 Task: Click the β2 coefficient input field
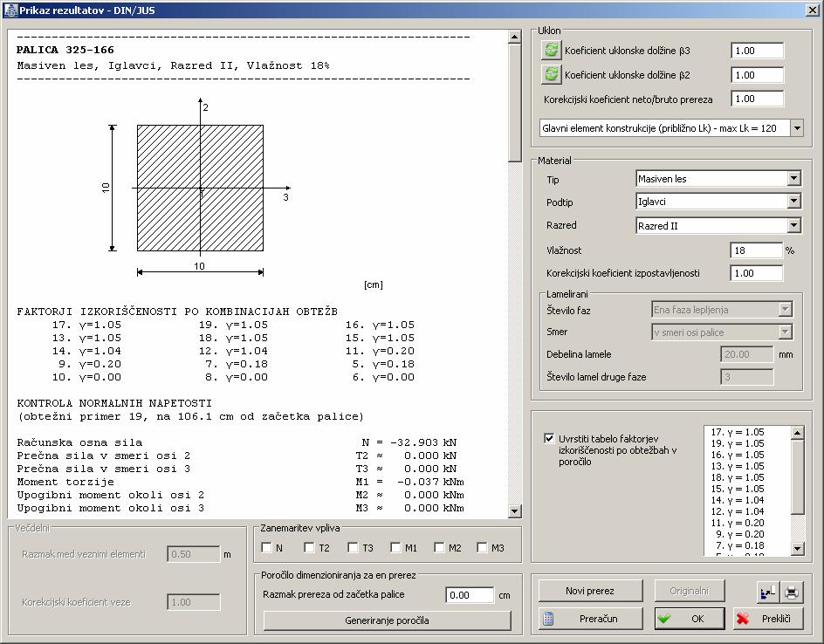point(758,74)
